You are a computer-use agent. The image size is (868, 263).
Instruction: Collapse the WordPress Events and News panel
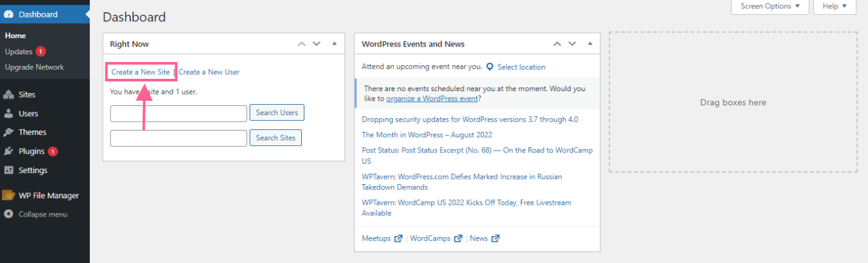coord(590,44)
